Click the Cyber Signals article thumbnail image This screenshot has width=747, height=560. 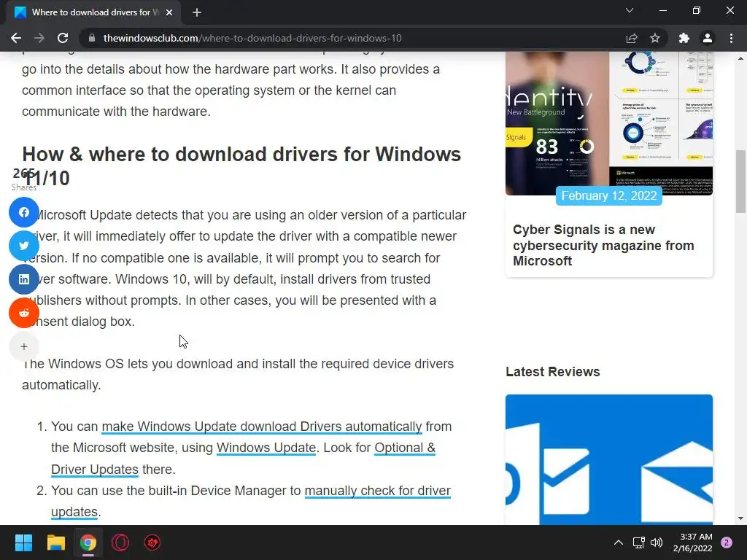609,122
